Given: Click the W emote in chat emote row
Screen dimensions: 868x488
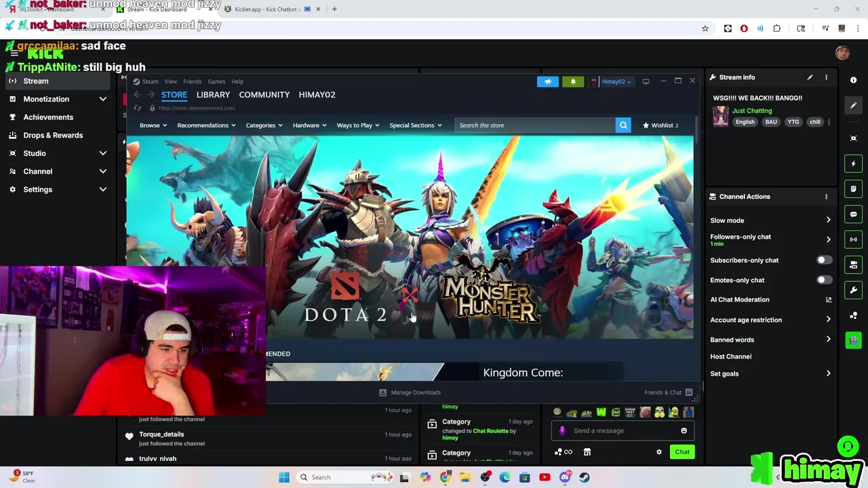Looking at the screenshot, I should [x=601, y=412].
